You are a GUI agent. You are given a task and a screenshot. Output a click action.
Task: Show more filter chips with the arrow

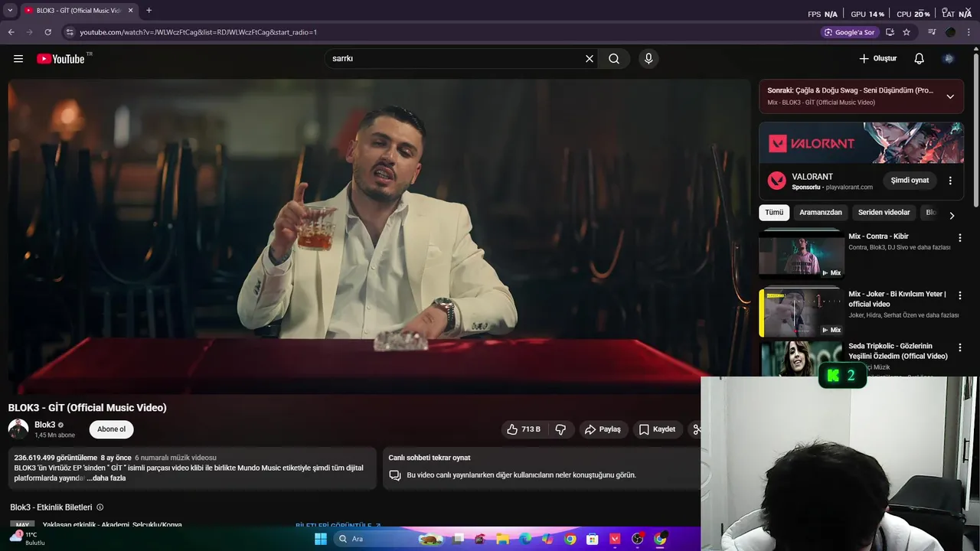click(x=952, y=215)
